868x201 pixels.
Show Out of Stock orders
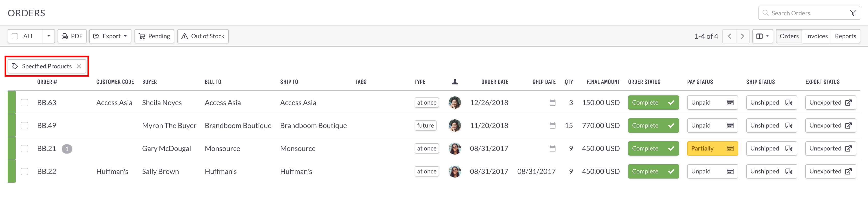203,36
